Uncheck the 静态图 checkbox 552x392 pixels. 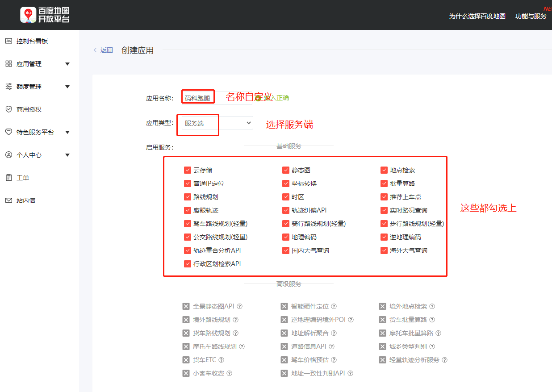(286, 170)
